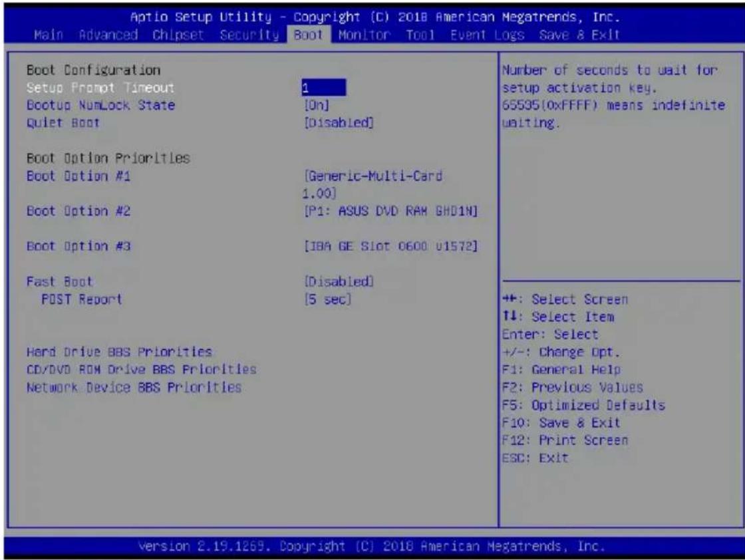Open the IBA GE Slot 0600 boot value
This screenshot has width=745, height=560.
click(390, 246)
